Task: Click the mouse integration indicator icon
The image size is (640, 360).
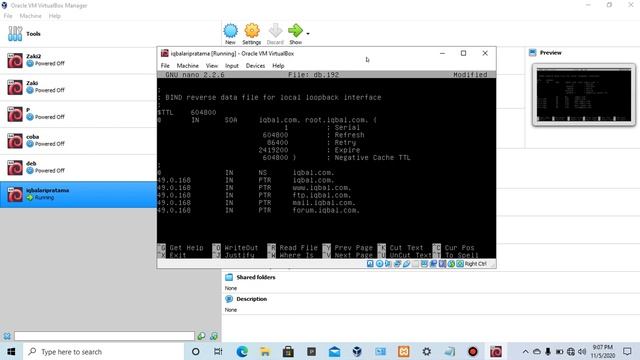Action: pos(451,264)
